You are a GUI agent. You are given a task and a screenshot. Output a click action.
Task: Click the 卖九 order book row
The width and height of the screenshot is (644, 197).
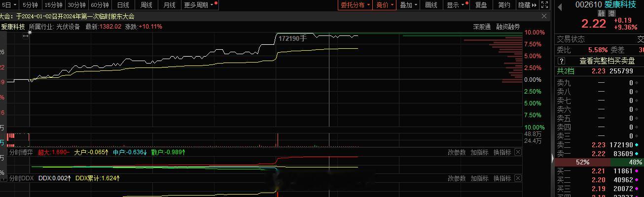point(600,83)
